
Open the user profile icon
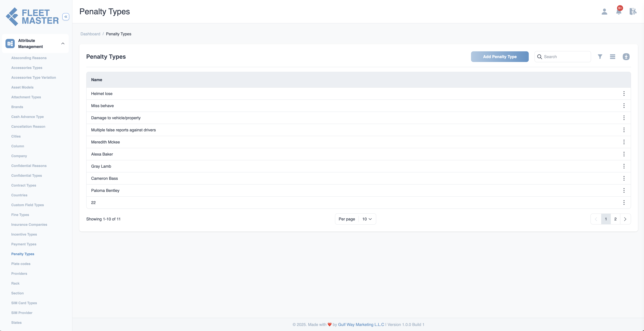click(604, 12)
